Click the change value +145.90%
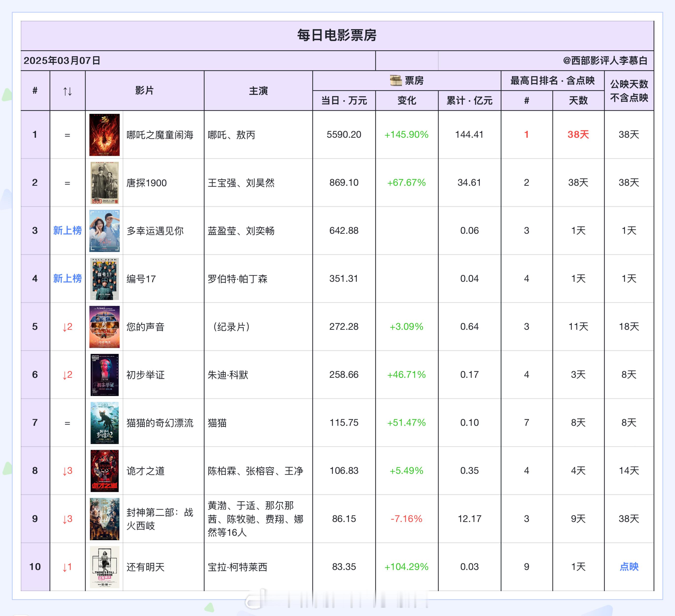This screenshot has height=616, width=675. [x=406, y=135]
